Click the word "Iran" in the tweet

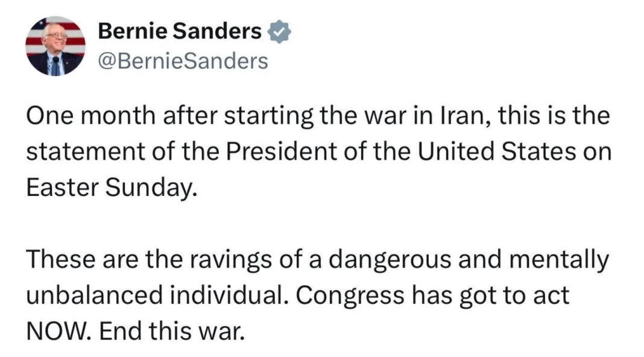pos(446,116)
